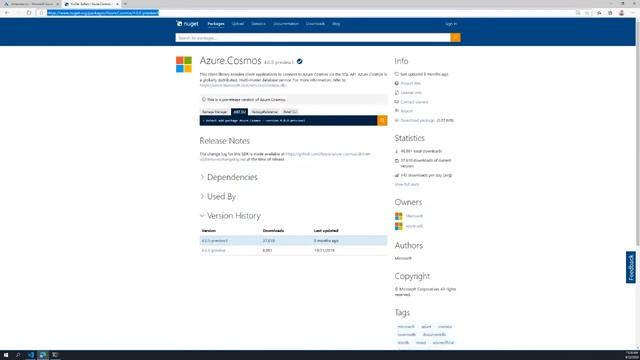The width and height of the screenshot is (640, 360).
Task: Click the Edge browser taskbar icon
Action: (42, 355)
